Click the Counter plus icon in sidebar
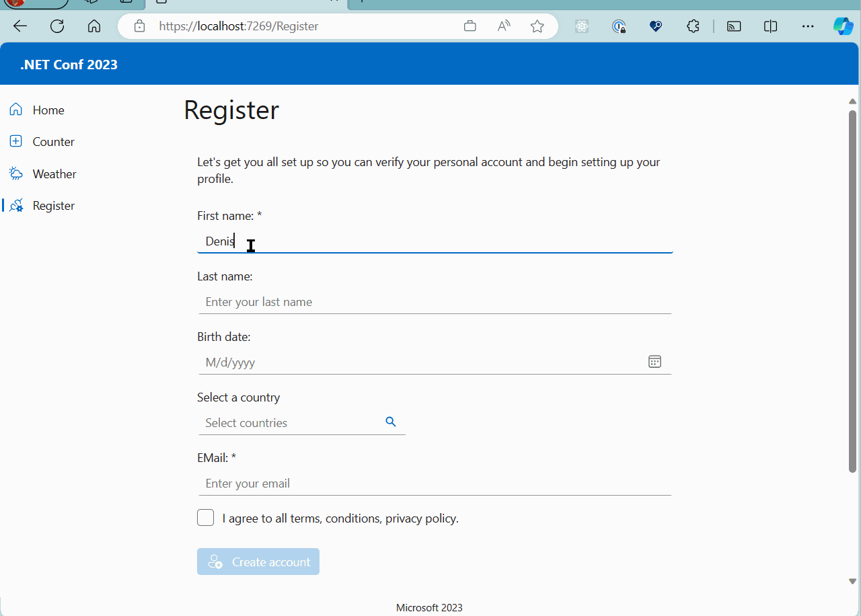 point(16,141)
